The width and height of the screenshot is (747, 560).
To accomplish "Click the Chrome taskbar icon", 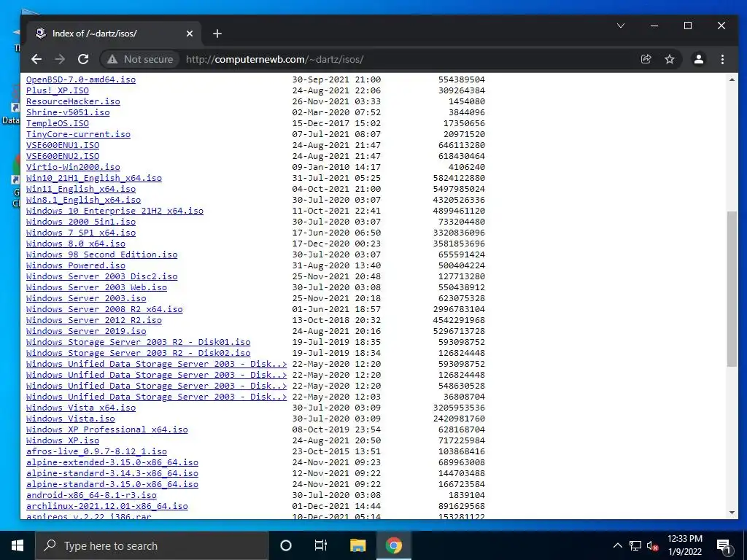I will pos(394,545).
